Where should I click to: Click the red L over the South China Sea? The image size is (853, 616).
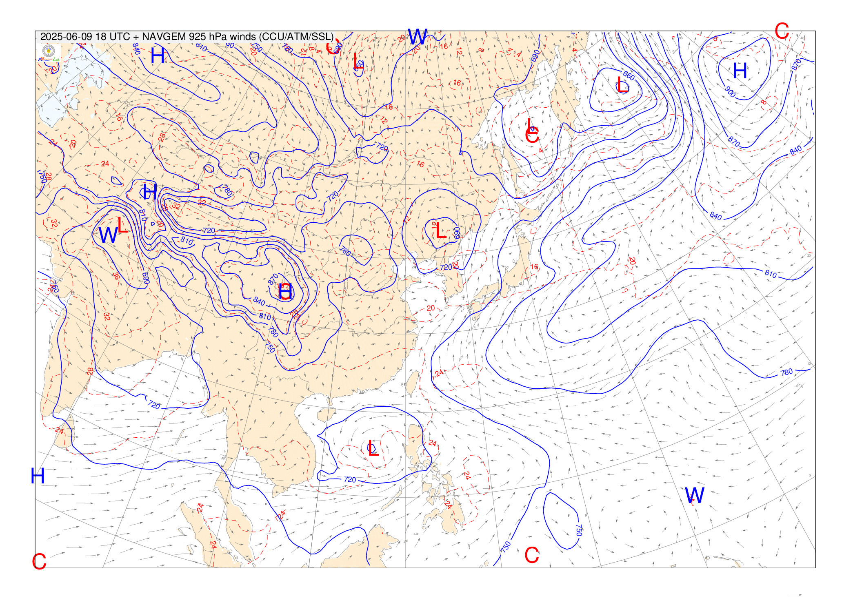373,448
